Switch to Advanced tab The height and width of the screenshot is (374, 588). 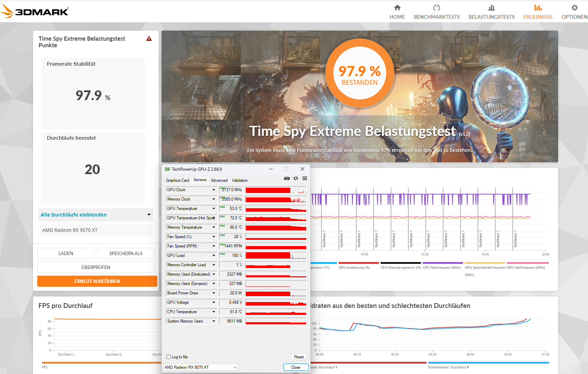tap(219, 180)
